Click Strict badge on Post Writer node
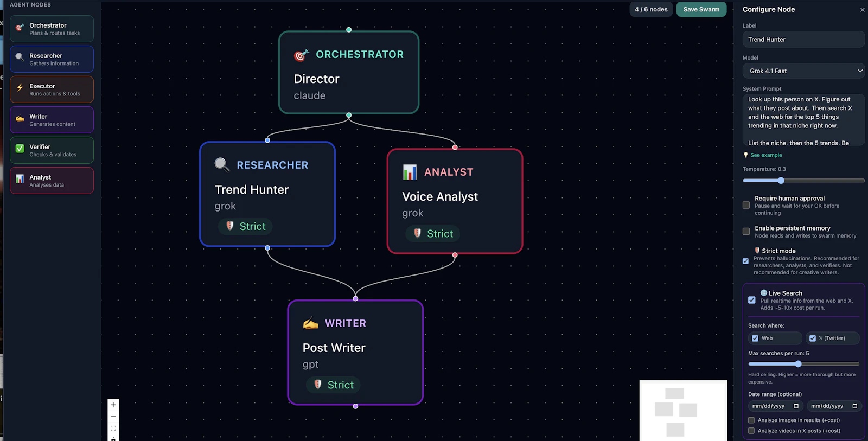 (333, 385)
